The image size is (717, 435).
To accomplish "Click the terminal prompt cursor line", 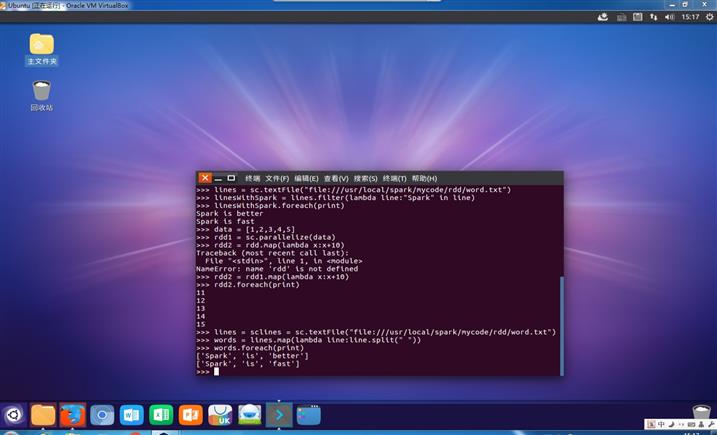I will click(x=208, y=371).
